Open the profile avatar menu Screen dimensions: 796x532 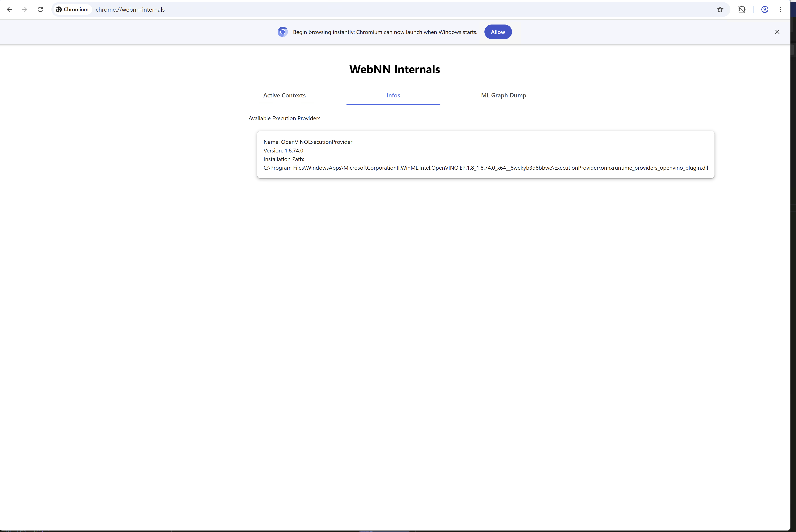[x=765, y=9]
